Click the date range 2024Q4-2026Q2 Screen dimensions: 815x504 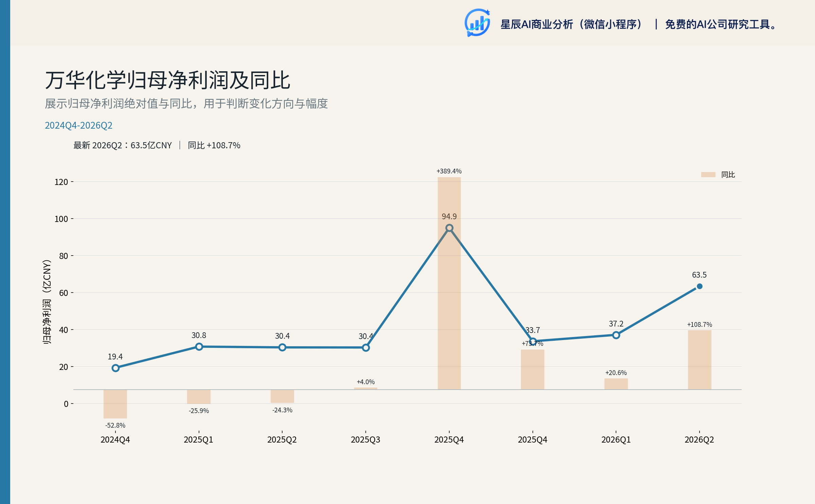click(x=78, y=125)
